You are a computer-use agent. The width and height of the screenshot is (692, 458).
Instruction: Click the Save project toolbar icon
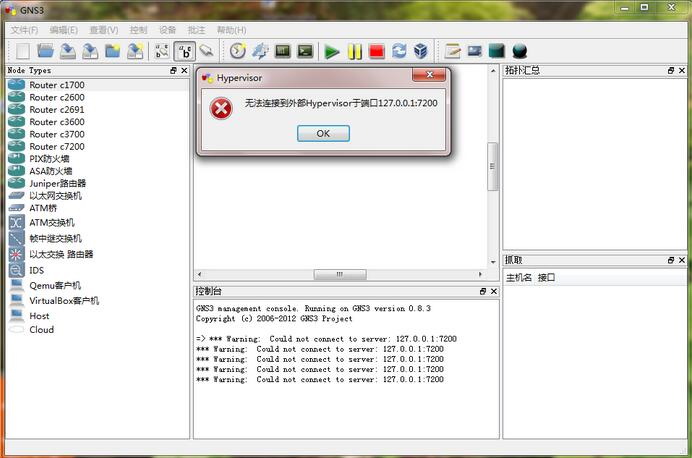pyautogui.click(x=68, y=51)
